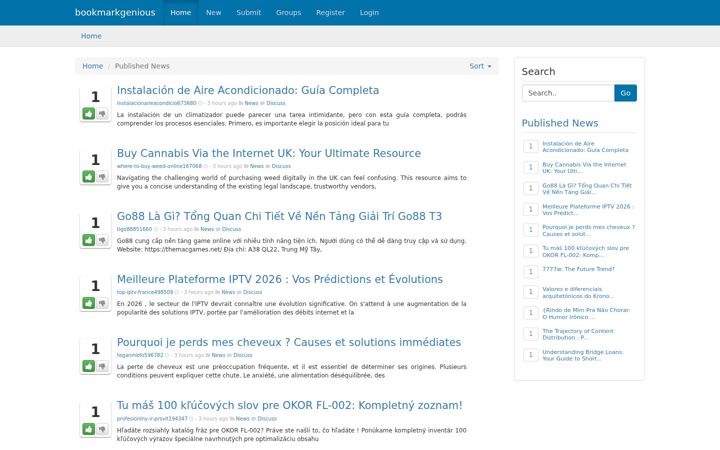Click the bookmarkgenious site logo
Viewport: 720px width, 450px height.
click(115, 12)
